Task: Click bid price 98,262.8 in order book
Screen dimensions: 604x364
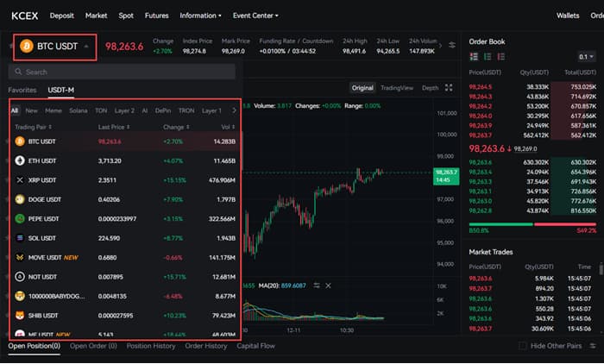Action: [x=481, y=210]
